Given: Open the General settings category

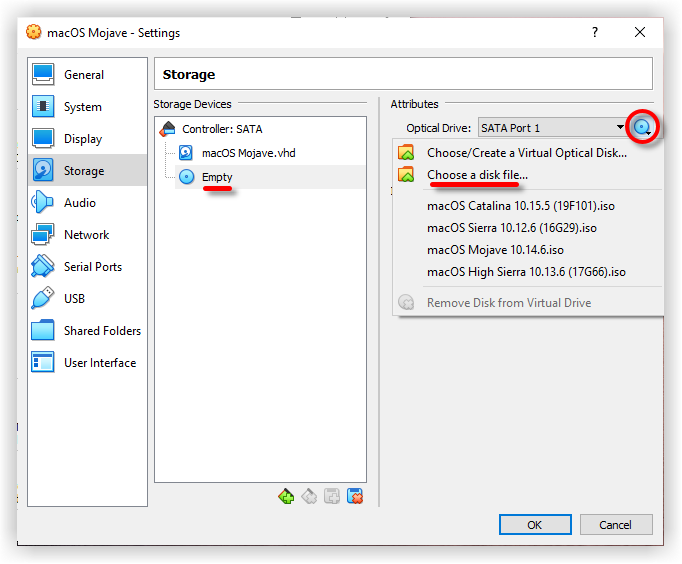Looking at the screenshot, I should click(84, 75).
